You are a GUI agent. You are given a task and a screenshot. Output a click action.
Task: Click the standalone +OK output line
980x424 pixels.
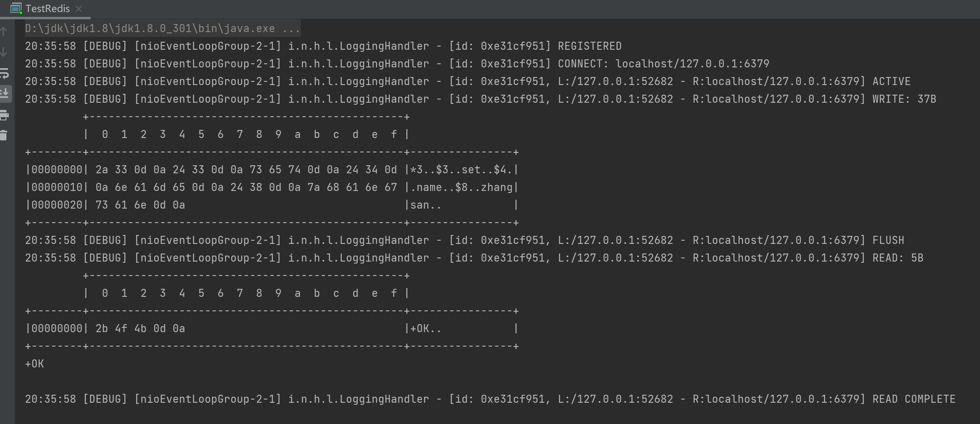[35, 364]
